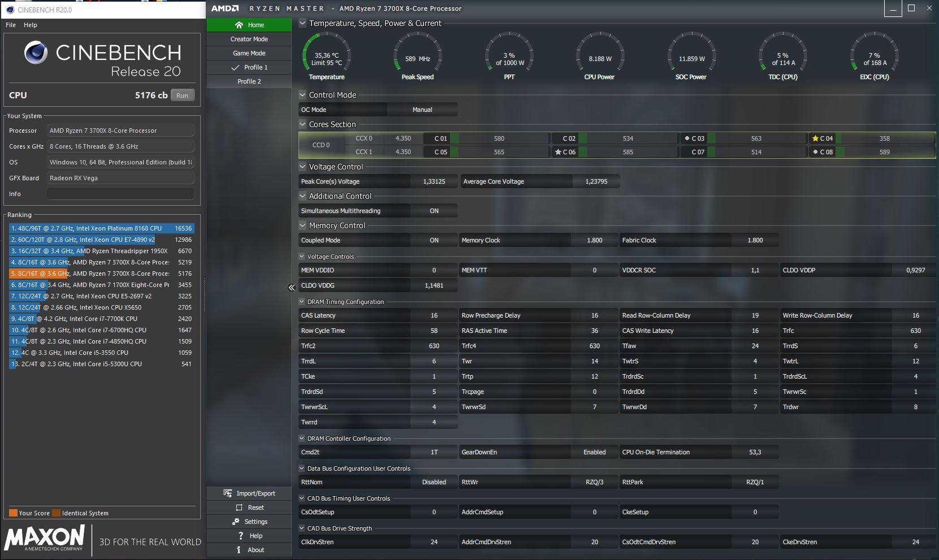This screenshot has height=560, width=939.
Task: Select ranking row AMD Ryzen Threadripper 1950X
Action: [x=101, y=251]
